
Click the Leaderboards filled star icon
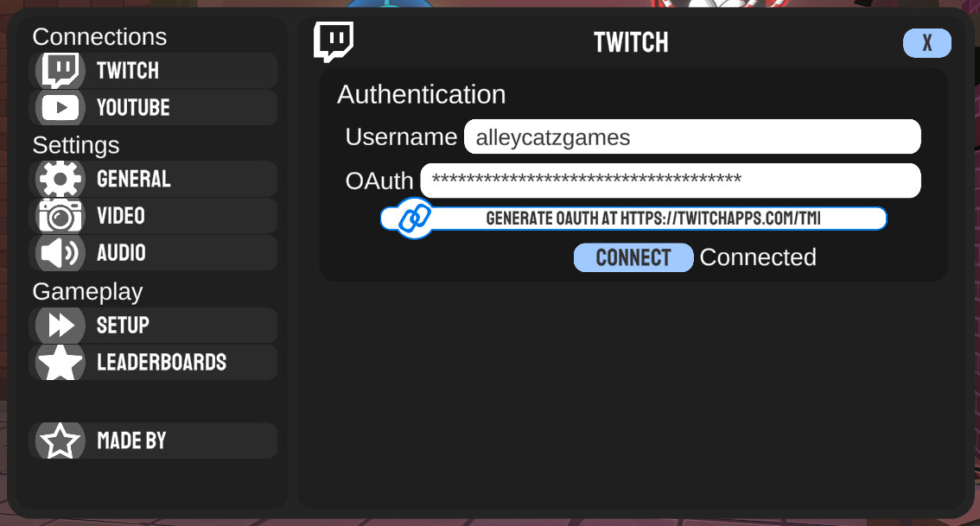tap(60, 363)
